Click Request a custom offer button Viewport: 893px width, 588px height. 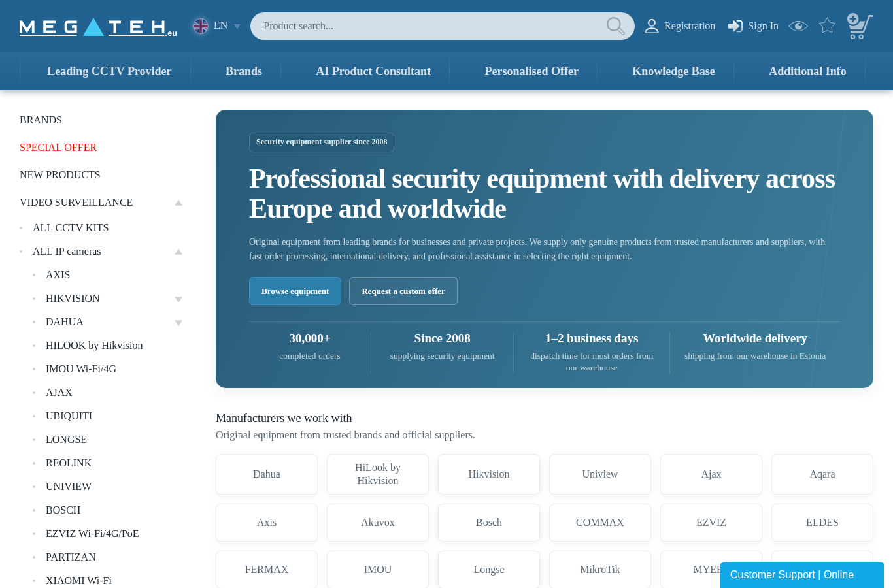click(403, 291)
